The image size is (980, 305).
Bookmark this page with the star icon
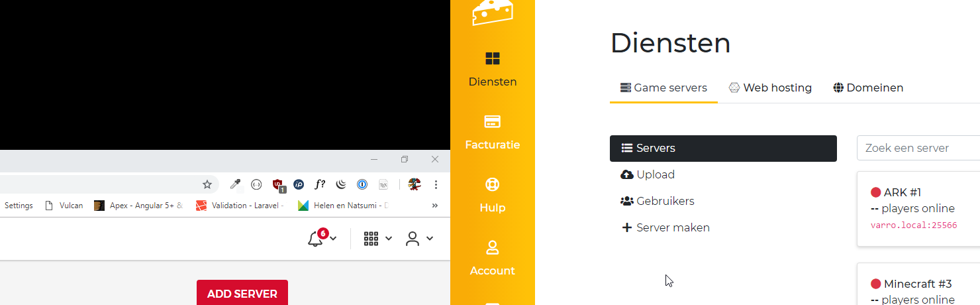[x=207, y=184]
